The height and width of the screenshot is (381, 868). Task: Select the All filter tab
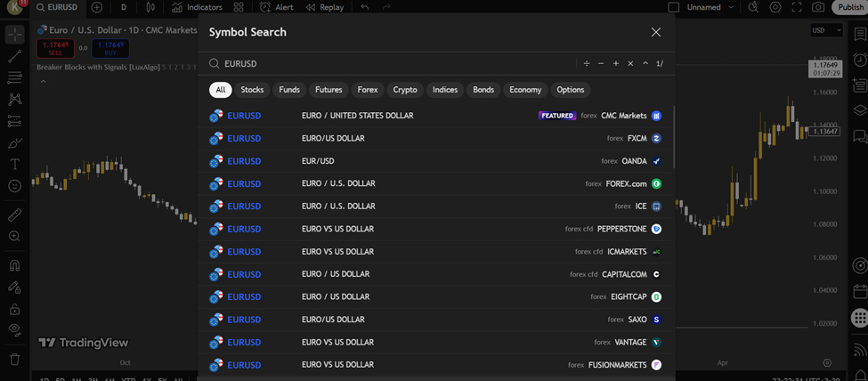point(220,90)
